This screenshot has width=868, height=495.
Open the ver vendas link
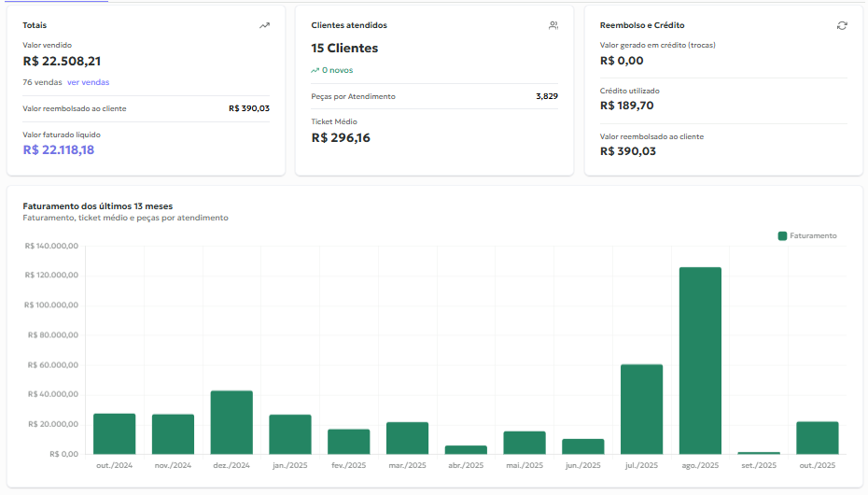pos(88,82)
